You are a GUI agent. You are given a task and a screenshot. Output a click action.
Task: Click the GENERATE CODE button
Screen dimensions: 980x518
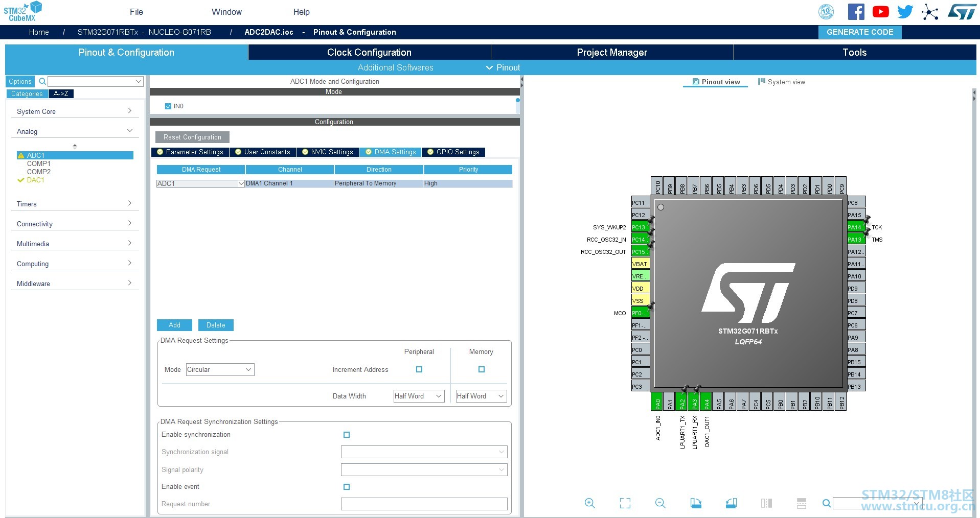pyautogui.click(x=860, y=32)
